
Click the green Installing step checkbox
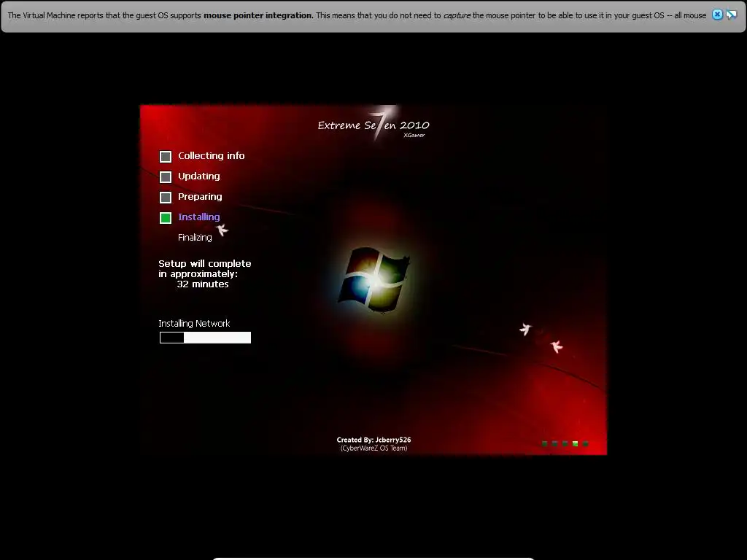point(166,218)
